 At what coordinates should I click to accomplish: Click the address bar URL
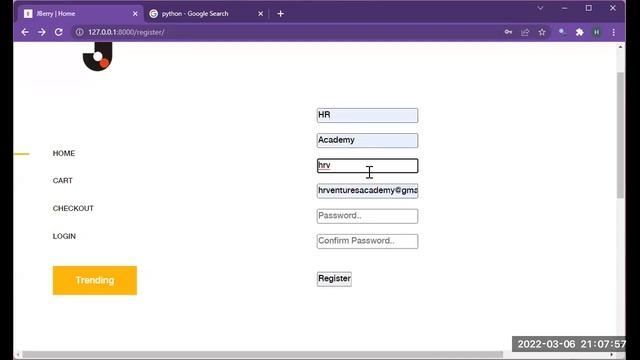126,32
